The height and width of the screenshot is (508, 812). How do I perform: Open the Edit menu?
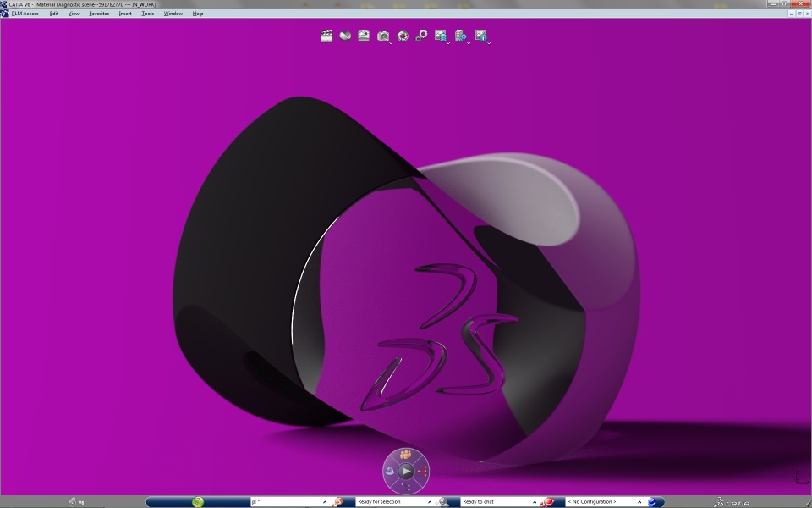click(54, 14)
